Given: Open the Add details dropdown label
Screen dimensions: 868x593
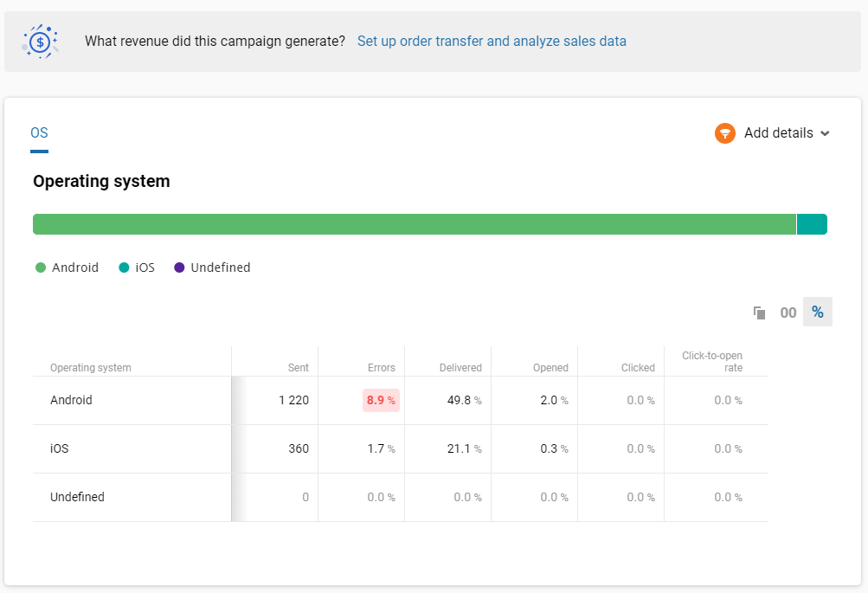Looking at the screenshot, I should (x=778, y=133).
